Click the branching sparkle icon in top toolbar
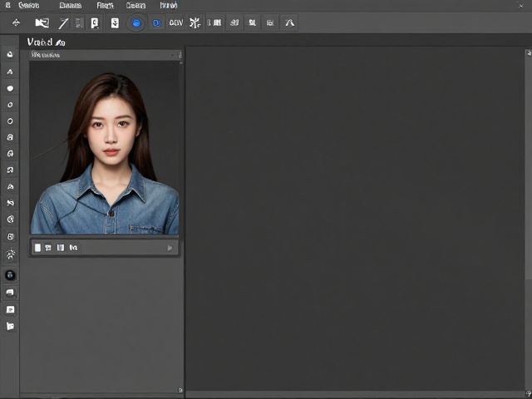Image resolution: width=532 pixels, height=399 pixels. 195,22
